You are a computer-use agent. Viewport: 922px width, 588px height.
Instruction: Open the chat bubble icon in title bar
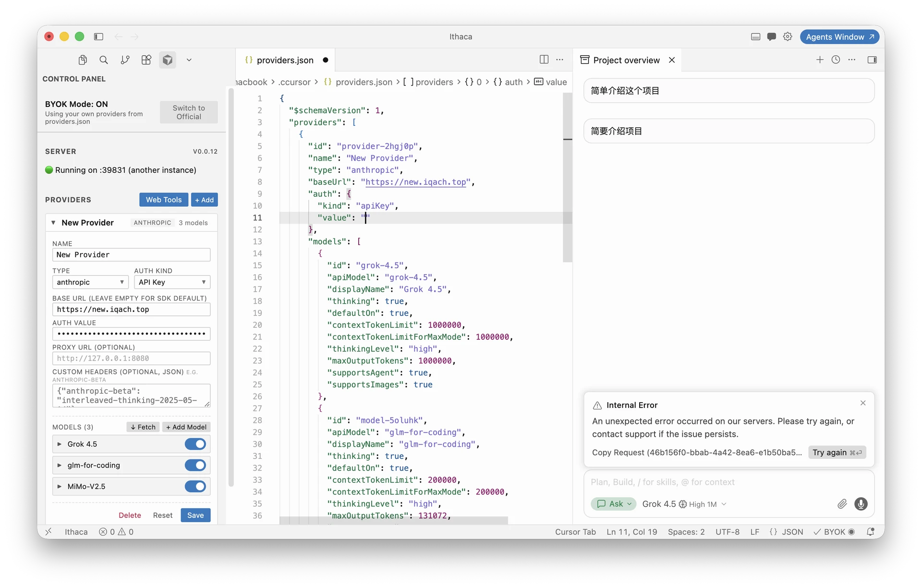pyautogui.click(x=772, y=36)
